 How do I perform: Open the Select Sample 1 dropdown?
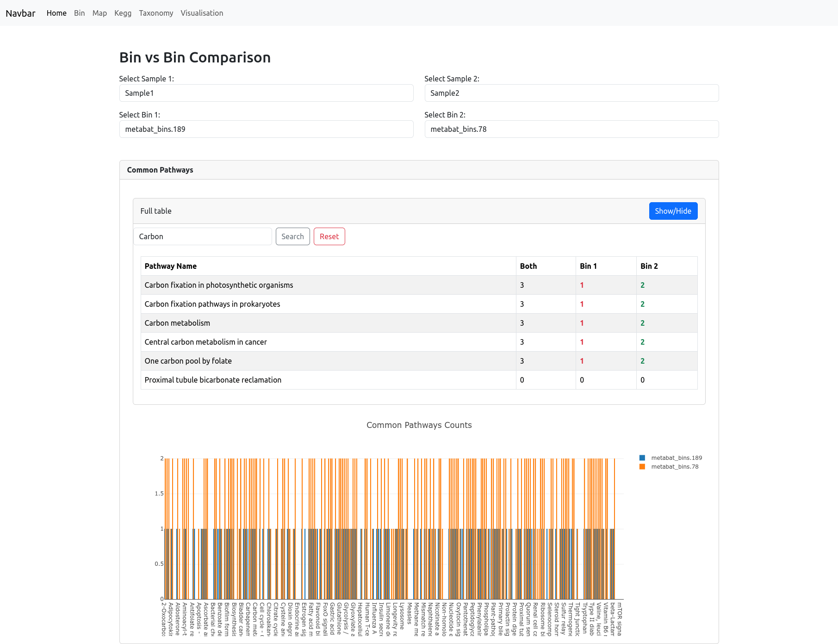[x=266, y=93]
